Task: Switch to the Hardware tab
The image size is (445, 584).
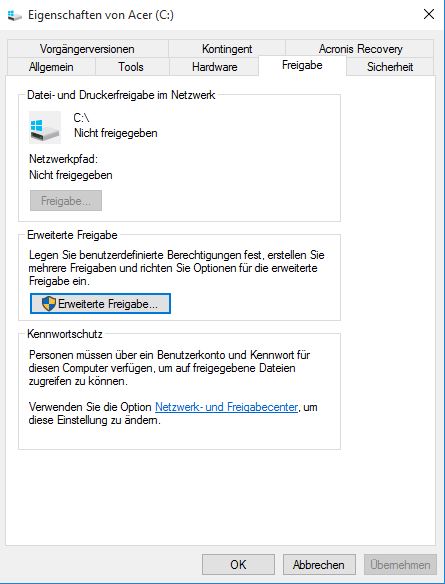Action: [x=214, y=67]
